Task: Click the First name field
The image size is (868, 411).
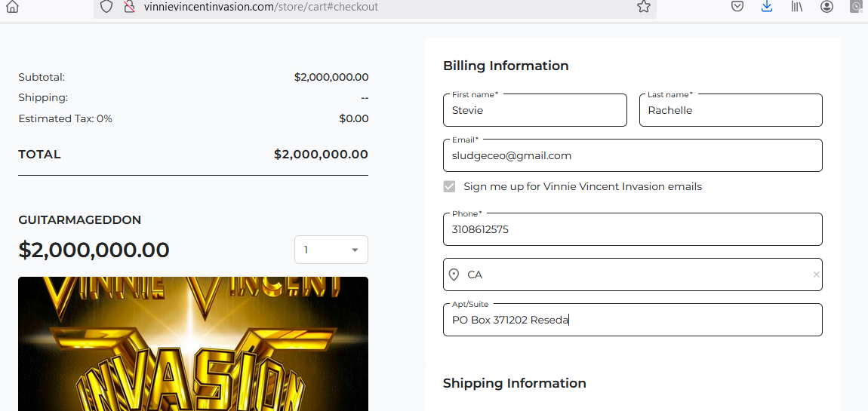Action: pos(534,111)
